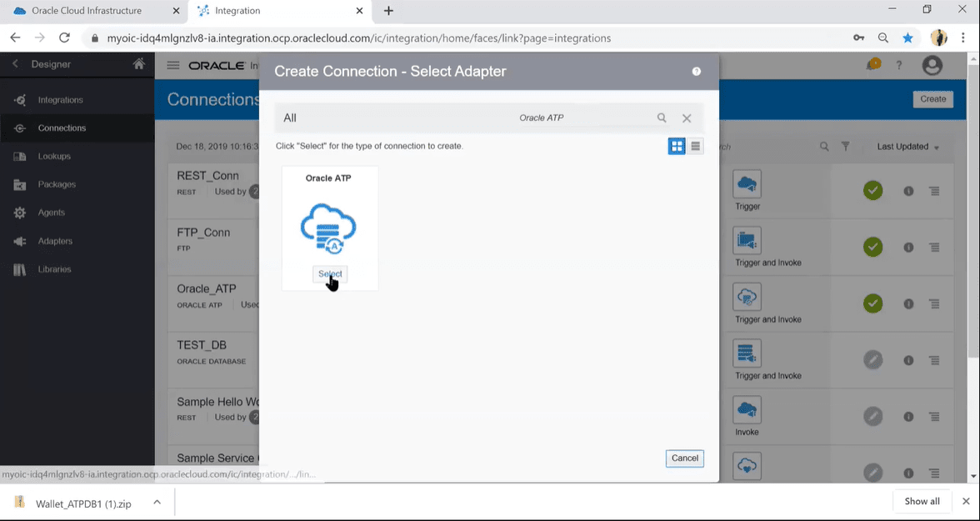Click the Connections page search icon
980x521 pixels.
824,147
